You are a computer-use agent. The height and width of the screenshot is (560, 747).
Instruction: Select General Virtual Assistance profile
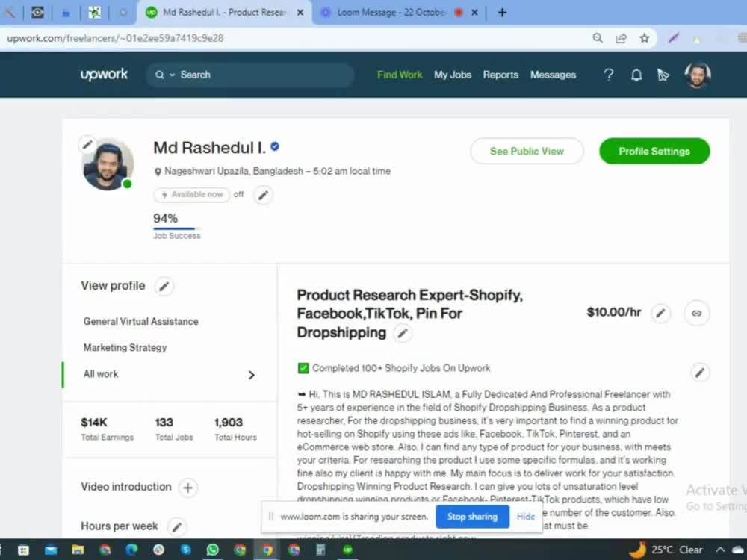pyautogui.click(x=140, y=321)
